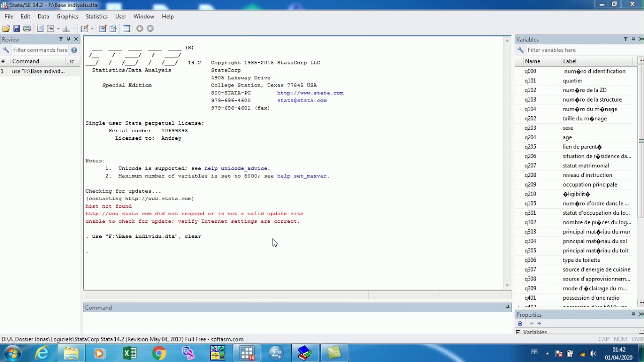Open the Window menu
The height and width of the screenshot is (362, 644).
tap(144, 17)
